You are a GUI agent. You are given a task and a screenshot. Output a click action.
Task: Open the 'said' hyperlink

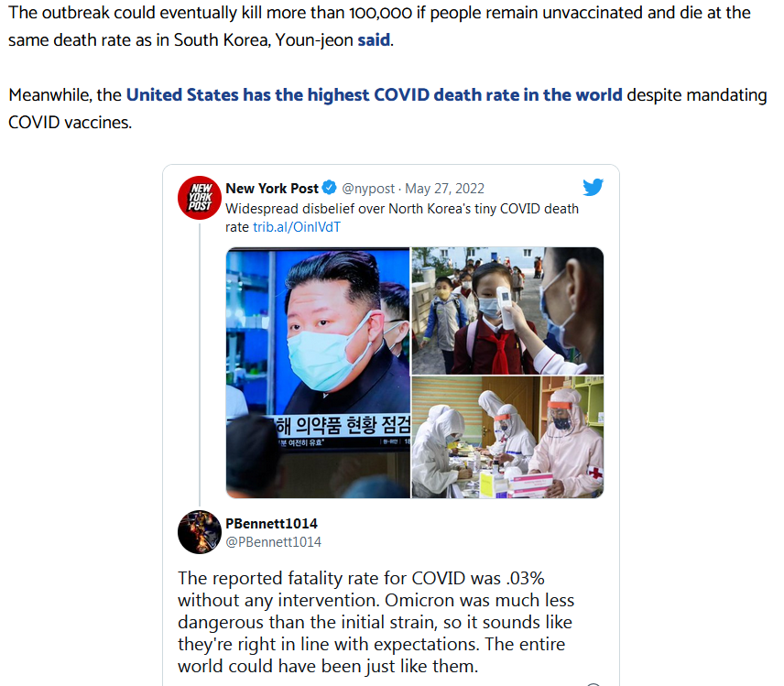click(374, 39)
